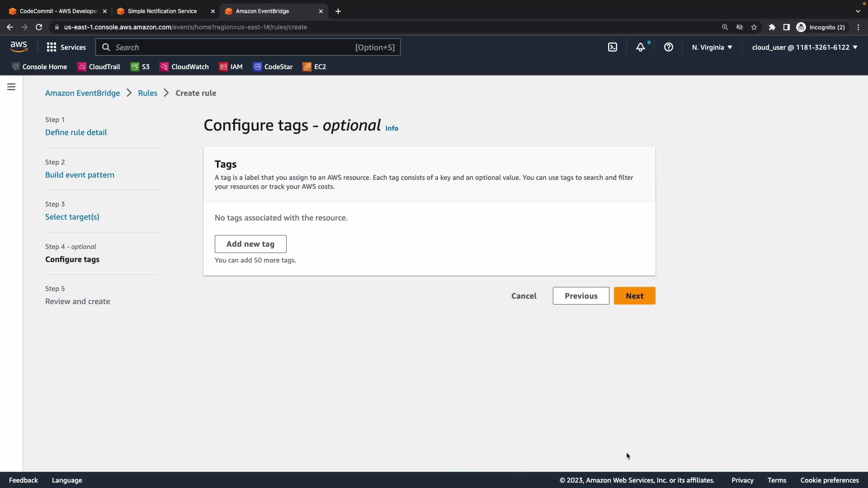Switch to the CodeCommit browser tab
The width and height of the screenshot is (868, 488).
coord(58,11)
